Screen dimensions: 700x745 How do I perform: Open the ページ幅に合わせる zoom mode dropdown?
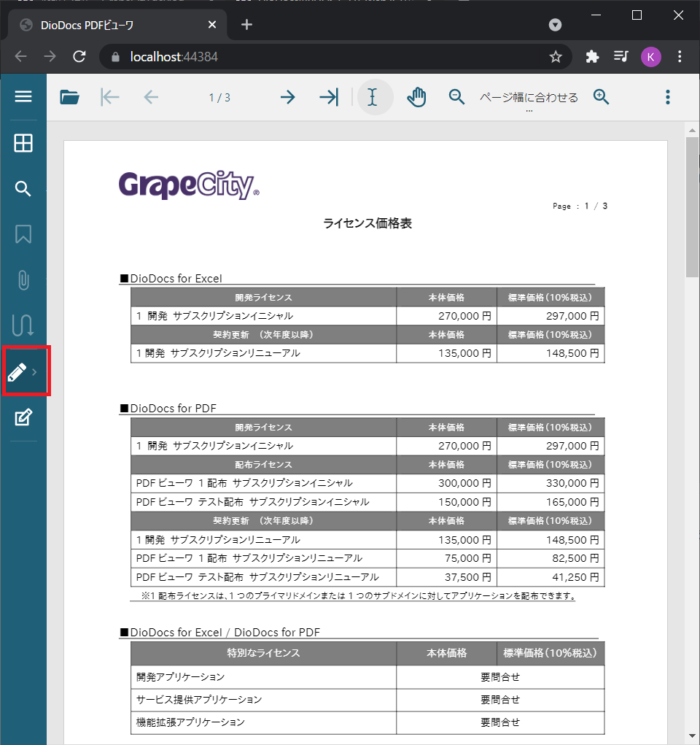[x=529, y=99]
